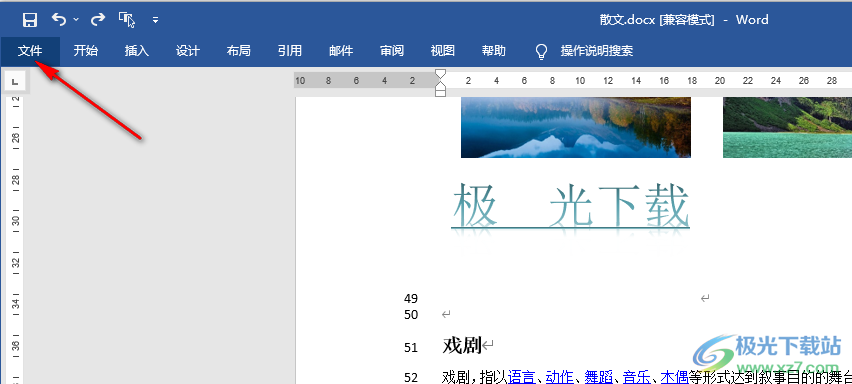Image resolution: width=852 pixels, height=384 pixels.
Task: Follow the 木偶 hyperlink
Action: pos(675,376)
